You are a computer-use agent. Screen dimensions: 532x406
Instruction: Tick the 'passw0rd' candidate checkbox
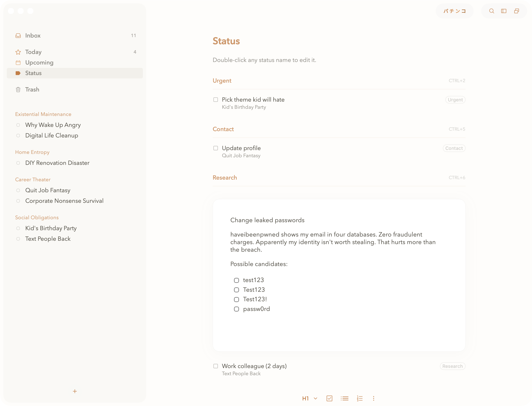click(x=236, y=309)
